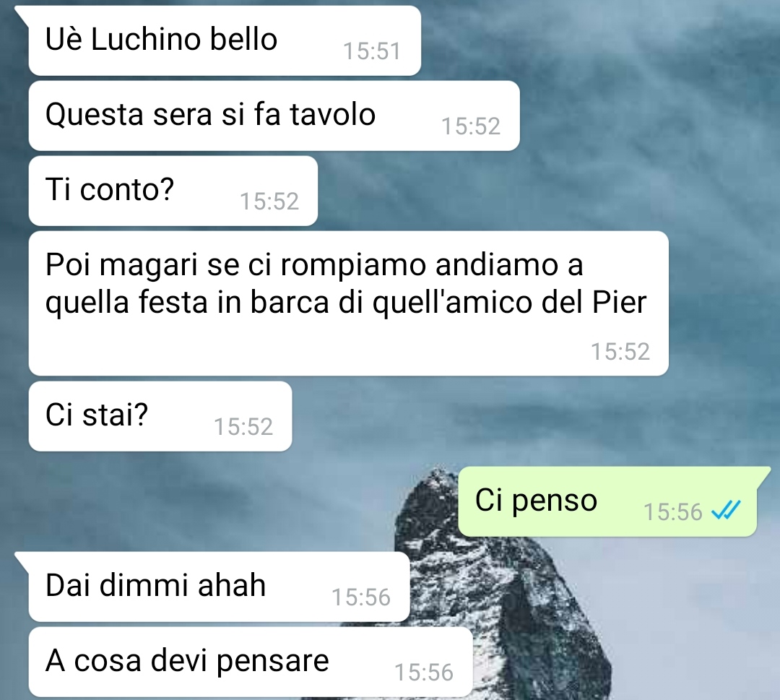Image resolution: width=780 pixels, height=700 pixels.
Task: Tap the message about festa in barca
Action: (348, 303)
